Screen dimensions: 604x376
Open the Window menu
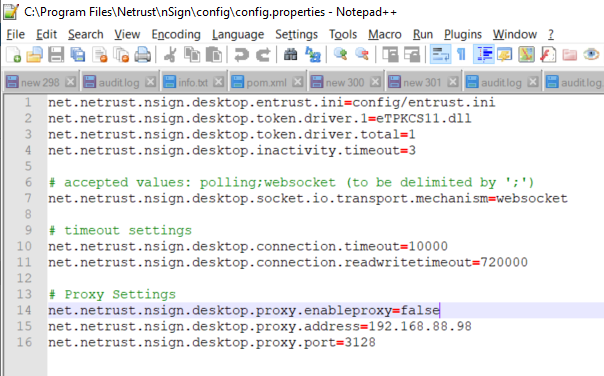(515, 34)
